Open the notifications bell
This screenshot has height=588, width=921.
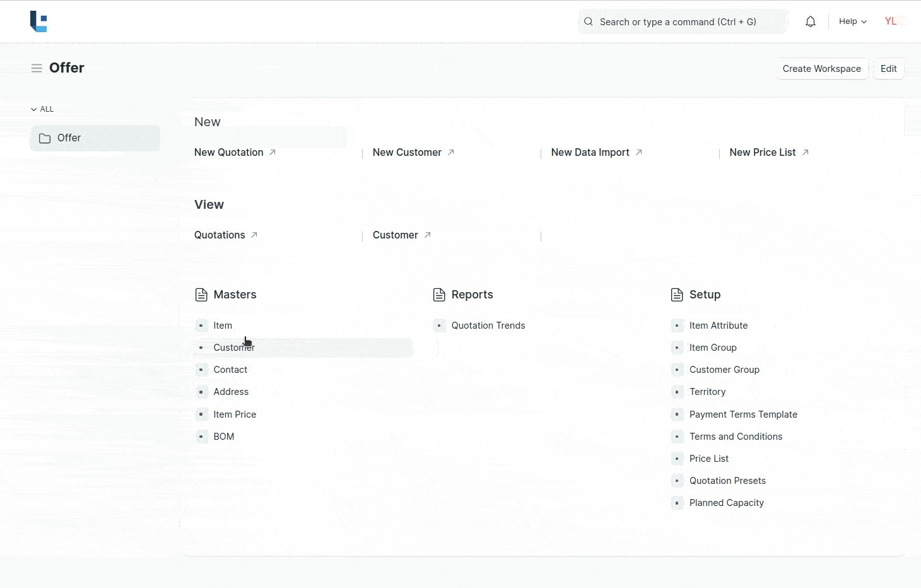(x=810, y=21)
